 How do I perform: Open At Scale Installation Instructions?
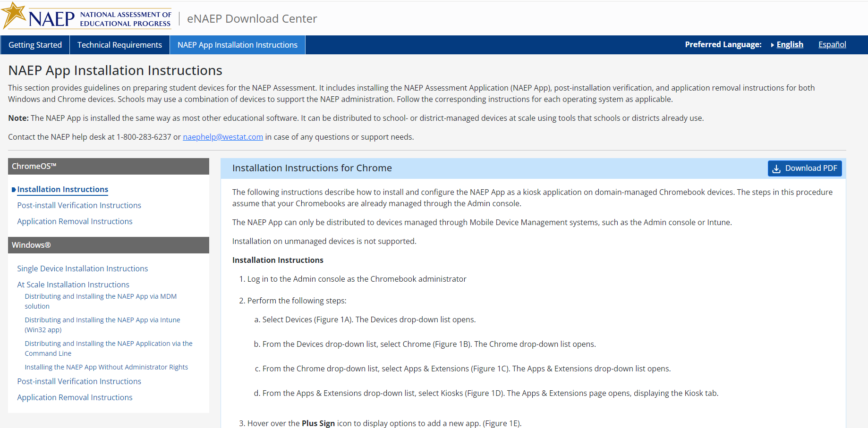tap(73, 285)
